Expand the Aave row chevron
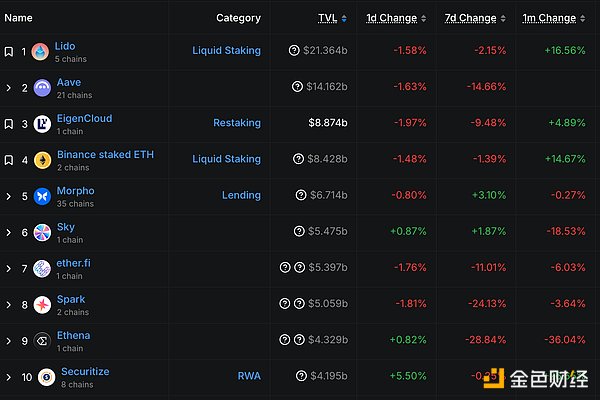The height and width of the screenshot is (400, 600). click(8, 88)
